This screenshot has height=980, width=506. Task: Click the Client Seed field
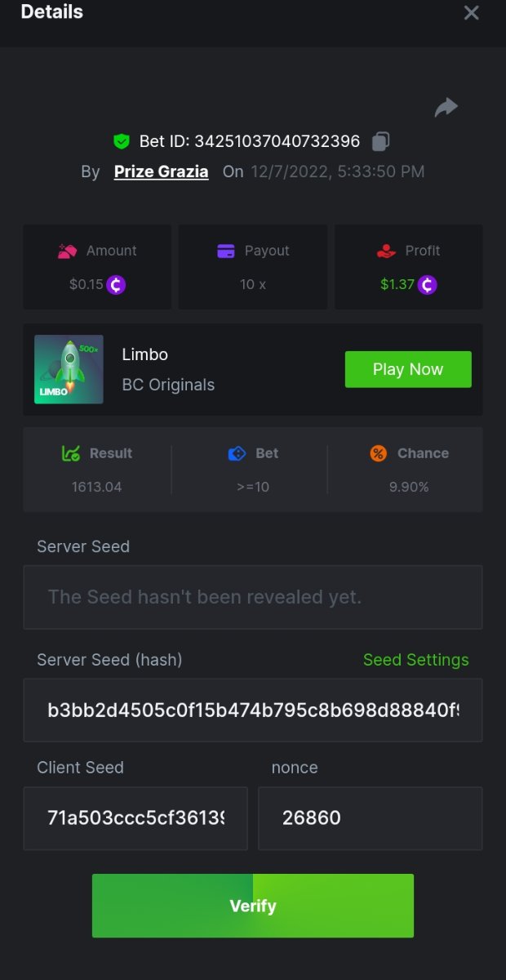pyautogui.click(x=135, y=818)
